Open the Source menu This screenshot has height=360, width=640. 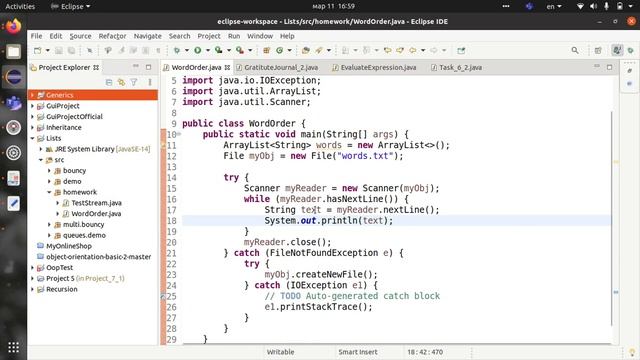tap(80, 36)
